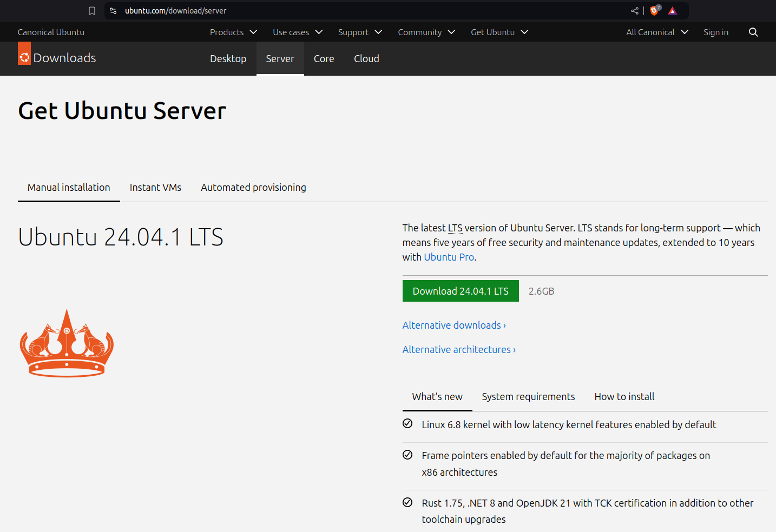Screen dimensions: 776x532
Task: Switch to the System requirements tab
Action: pyautogui.click(x=528, y=397)
